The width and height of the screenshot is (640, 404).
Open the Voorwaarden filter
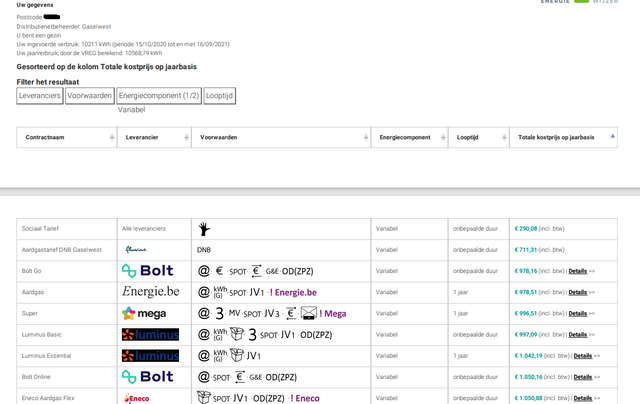tap(89, 96)
